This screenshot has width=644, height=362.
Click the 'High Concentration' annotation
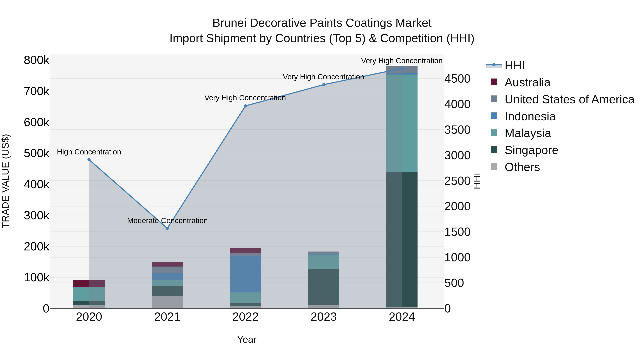click(89, 152)
